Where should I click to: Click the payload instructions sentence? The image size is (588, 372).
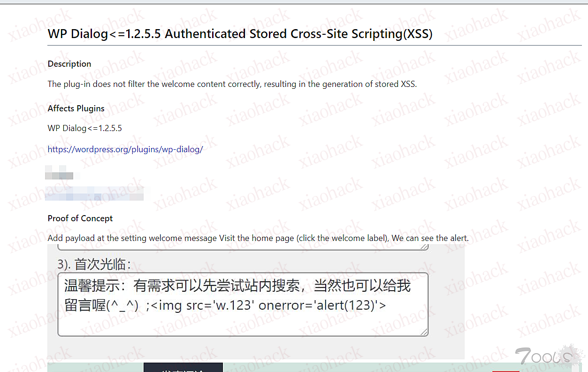(x=258, y=238)
